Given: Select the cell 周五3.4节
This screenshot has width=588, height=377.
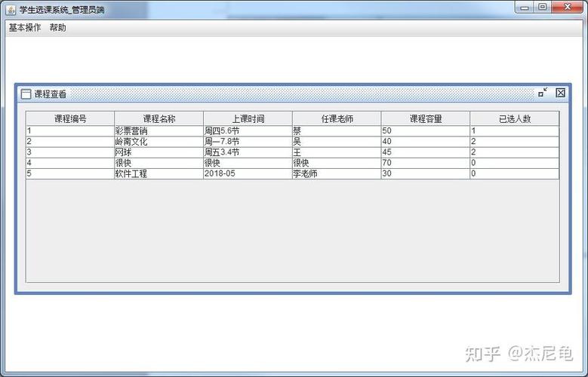Looking at the screenshot, I should tap(248, 152).
